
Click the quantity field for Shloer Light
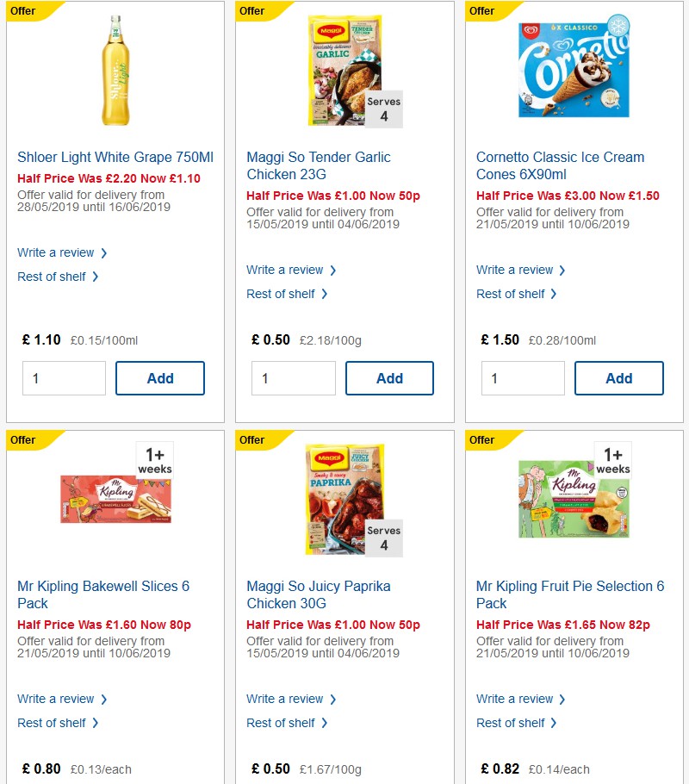[x=64, y=377]
